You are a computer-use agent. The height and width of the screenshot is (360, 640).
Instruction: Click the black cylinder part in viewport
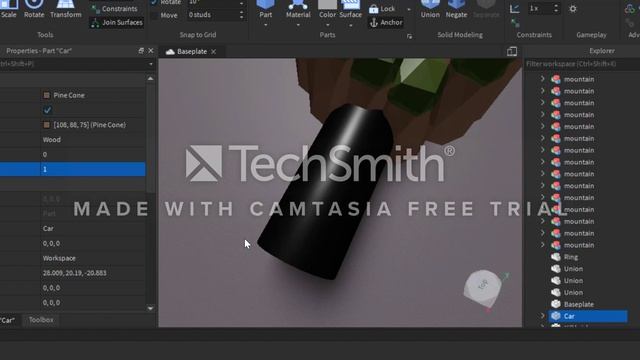pos(327,192)
